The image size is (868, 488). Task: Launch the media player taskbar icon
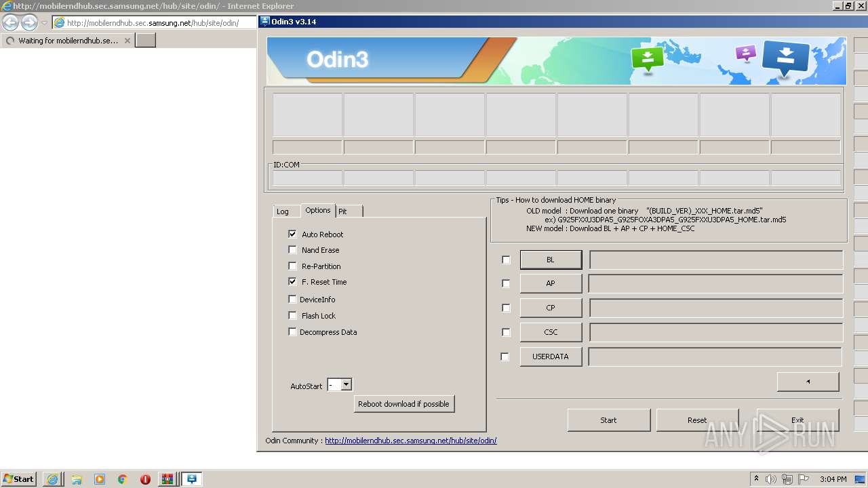[100, 479]
